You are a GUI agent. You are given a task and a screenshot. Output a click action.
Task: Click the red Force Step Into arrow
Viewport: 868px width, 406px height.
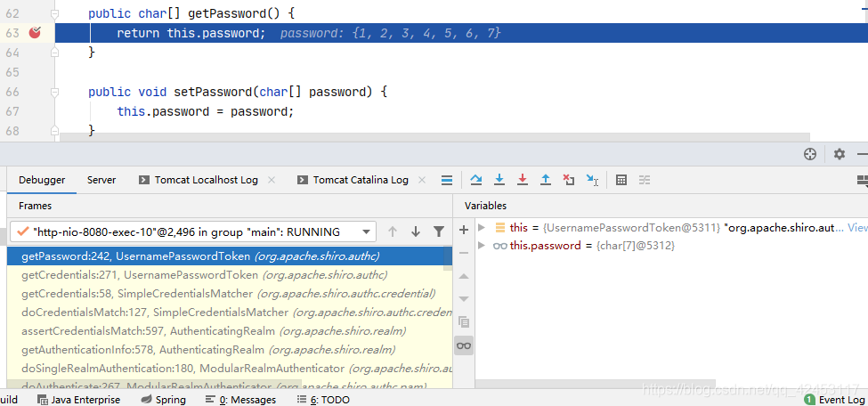click(522, 180)
